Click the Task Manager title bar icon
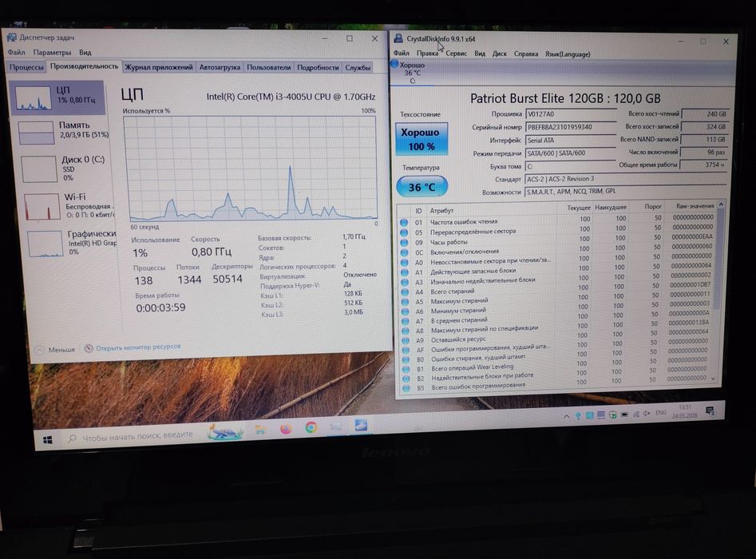Image resolution: width=756 pixels, height=559 pixels. [11, 38]
